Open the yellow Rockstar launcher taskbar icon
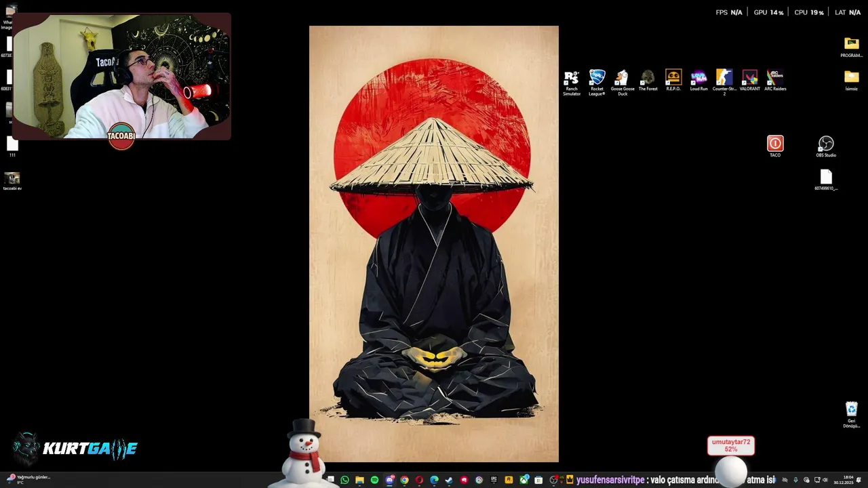This screenshot has height=488, width=868. 509,480
